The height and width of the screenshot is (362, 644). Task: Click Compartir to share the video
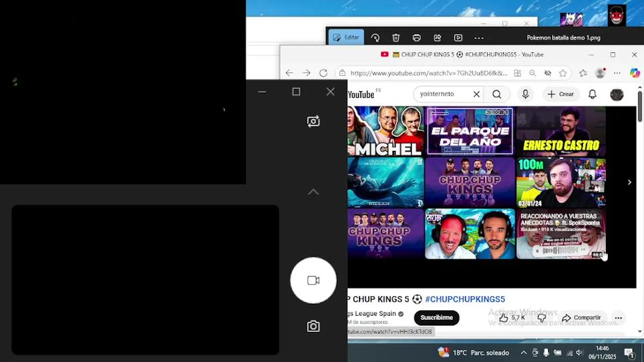click(581, 318)
